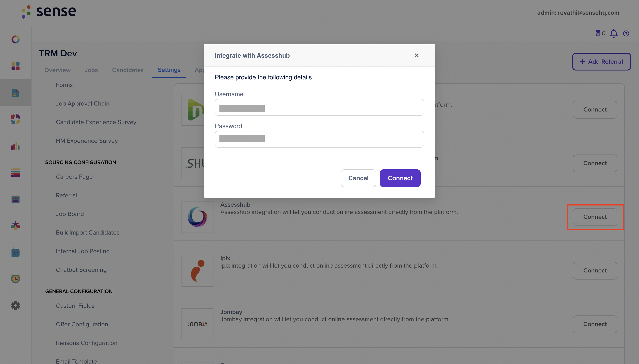Open the bar chart analytics sidebar icon
Screen dimensions: 639x364
(x=16, y=146)
